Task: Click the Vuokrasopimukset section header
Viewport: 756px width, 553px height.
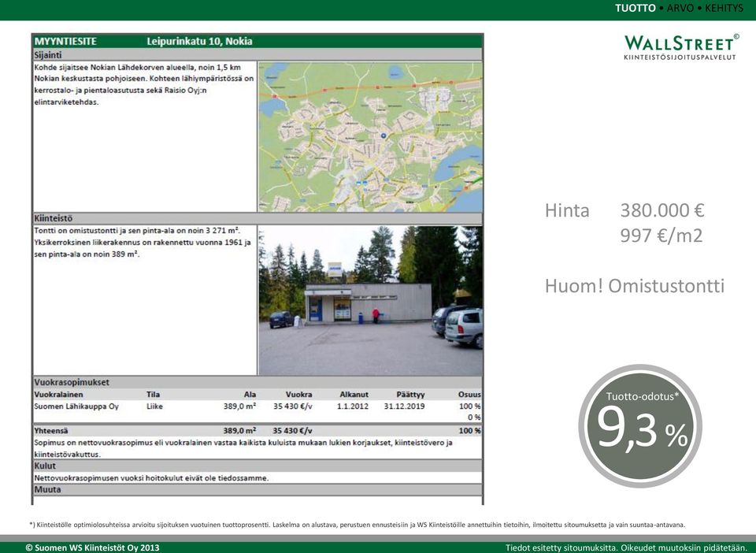Action: click(258, 382)
